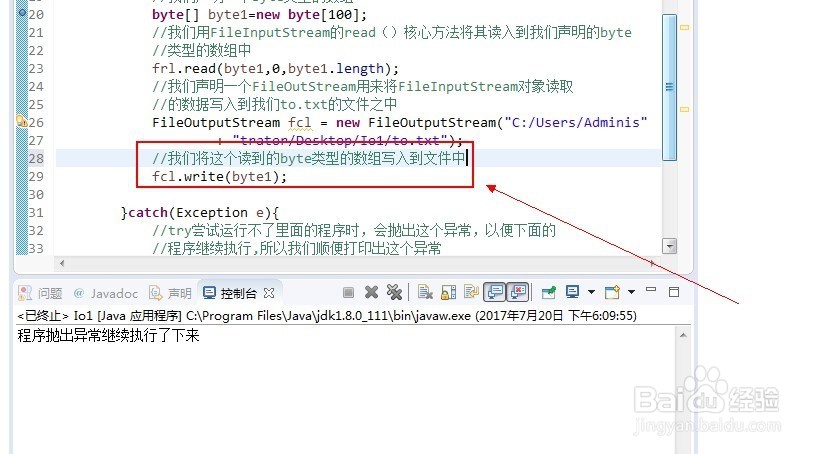Screen dimensions: 827x454
Task: Click the fcl.write(byte1); statement
Action: [x=219, y=176]
